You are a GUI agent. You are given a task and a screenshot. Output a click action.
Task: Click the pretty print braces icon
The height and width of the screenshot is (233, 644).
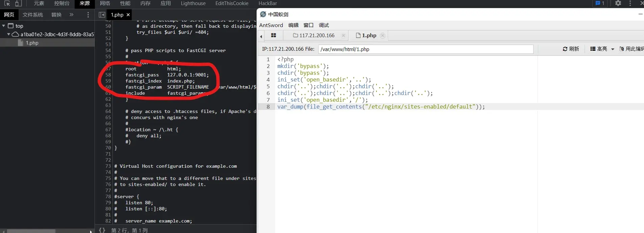point(102,230)
